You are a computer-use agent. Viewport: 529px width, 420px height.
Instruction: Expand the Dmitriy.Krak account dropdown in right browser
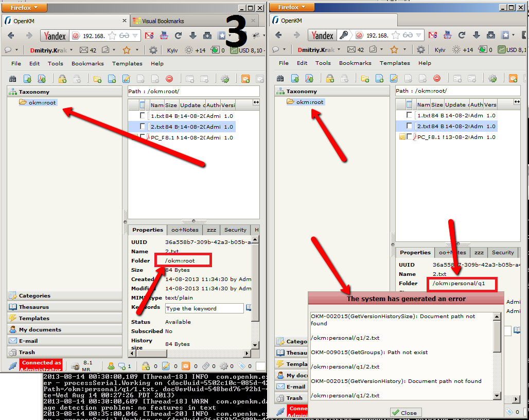click(x=339, y=50)
